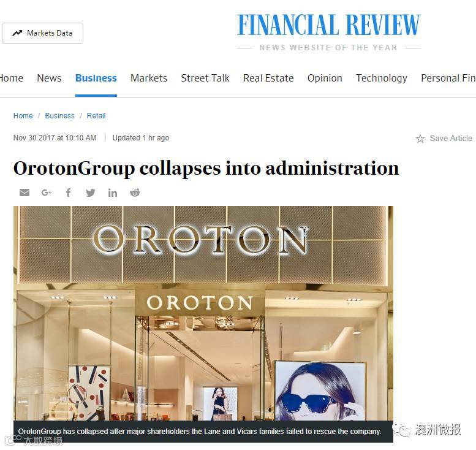Share article on Reddit
The width and height of the screenshot is (476, 450).
[135, 193]
